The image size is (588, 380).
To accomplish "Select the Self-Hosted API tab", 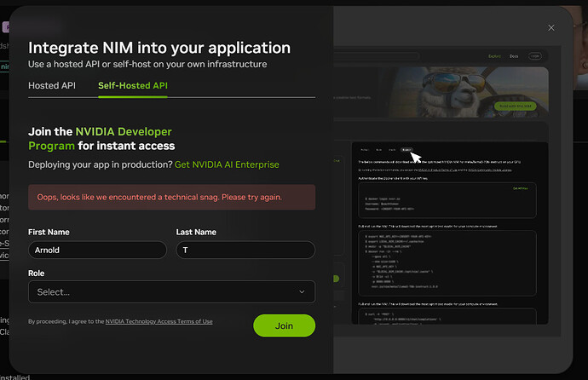I will [133, 85].
